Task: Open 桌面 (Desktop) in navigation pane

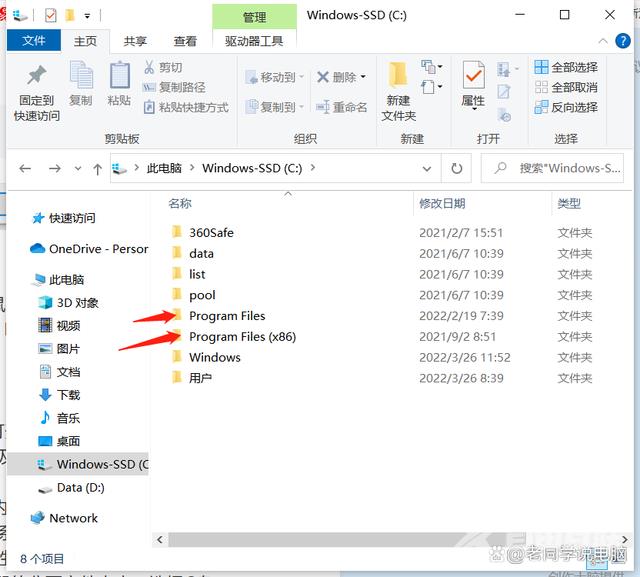Action: tap(59, 441)
